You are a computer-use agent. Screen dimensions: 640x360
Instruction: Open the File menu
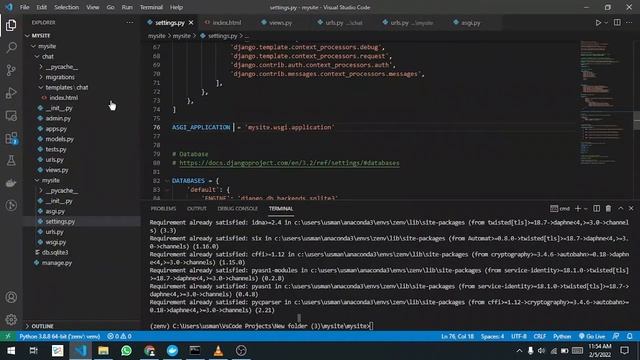[x=24, y=7]
